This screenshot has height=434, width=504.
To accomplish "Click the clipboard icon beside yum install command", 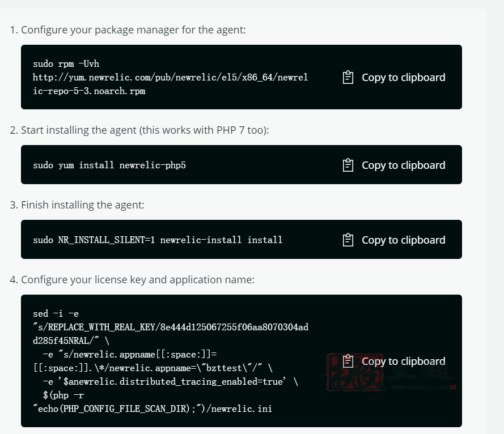I will [348, 165].
